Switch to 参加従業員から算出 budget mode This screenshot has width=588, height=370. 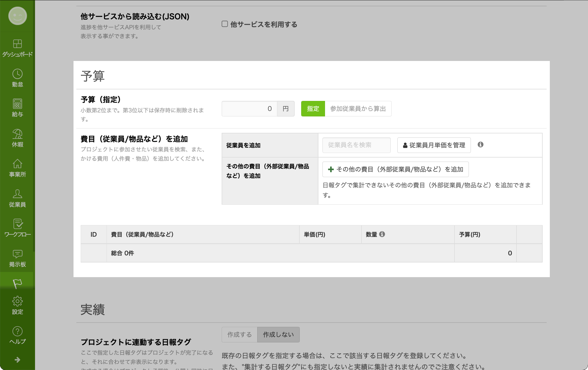tap(358, 109)
